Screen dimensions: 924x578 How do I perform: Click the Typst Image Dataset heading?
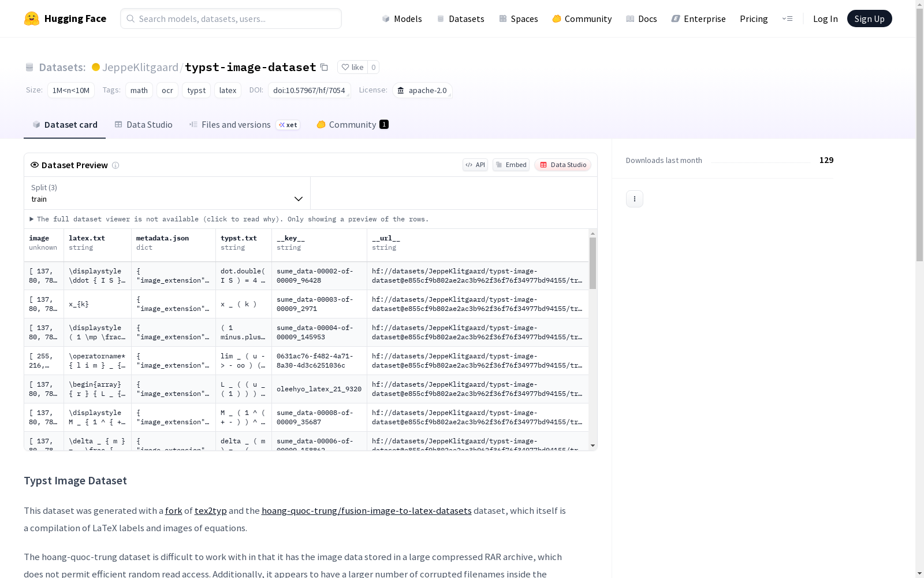tap(75, 481)
